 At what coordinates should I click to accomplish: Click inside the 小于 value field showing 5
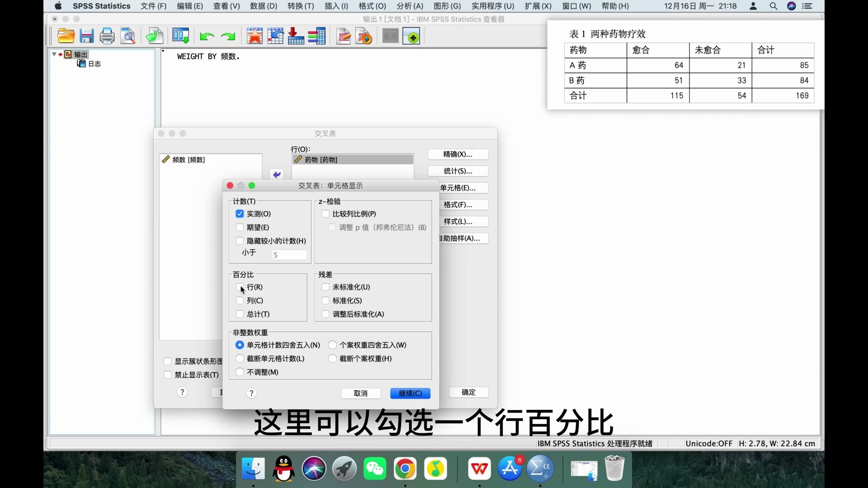point(289,255)
